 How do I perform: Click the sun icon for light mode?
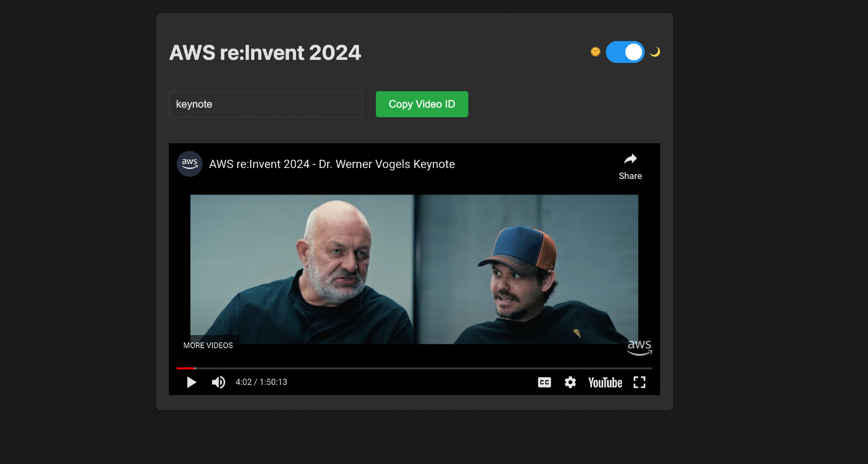(595, 52)
